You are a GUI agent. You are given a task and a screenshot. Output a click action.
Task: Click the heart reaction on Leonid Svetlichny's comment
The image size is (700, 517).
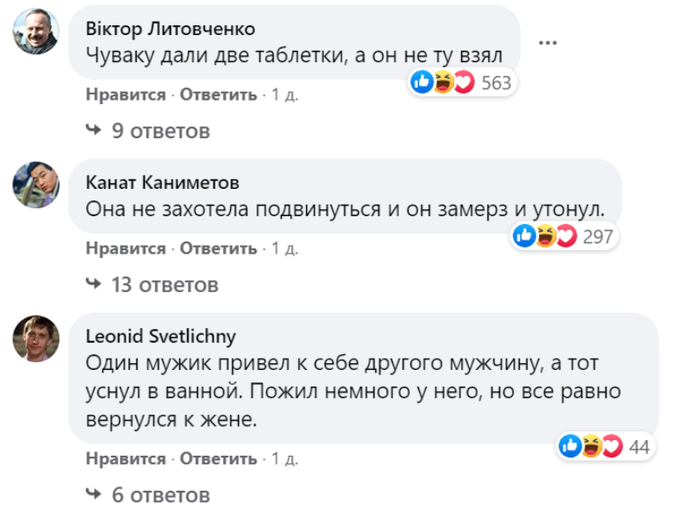pos(612,446)
